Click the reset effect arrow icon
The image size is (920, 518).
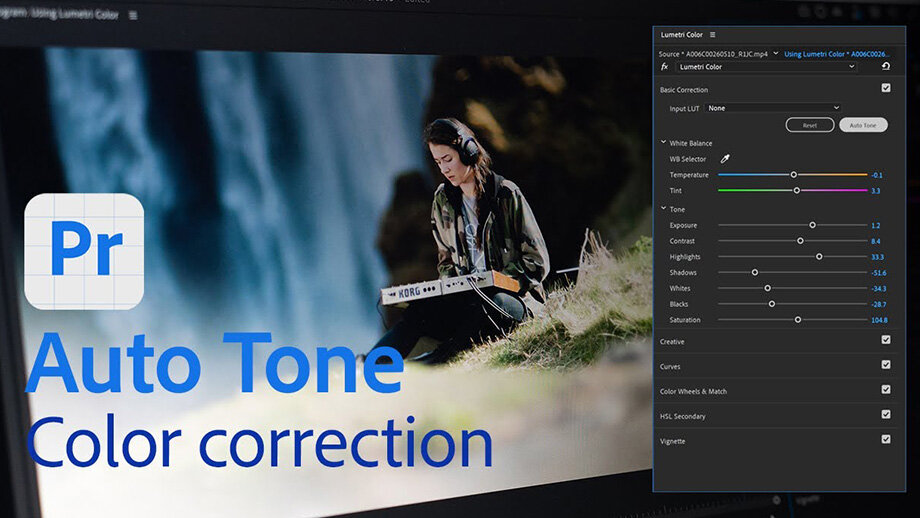pyautogui.click(x=885, y=66)
